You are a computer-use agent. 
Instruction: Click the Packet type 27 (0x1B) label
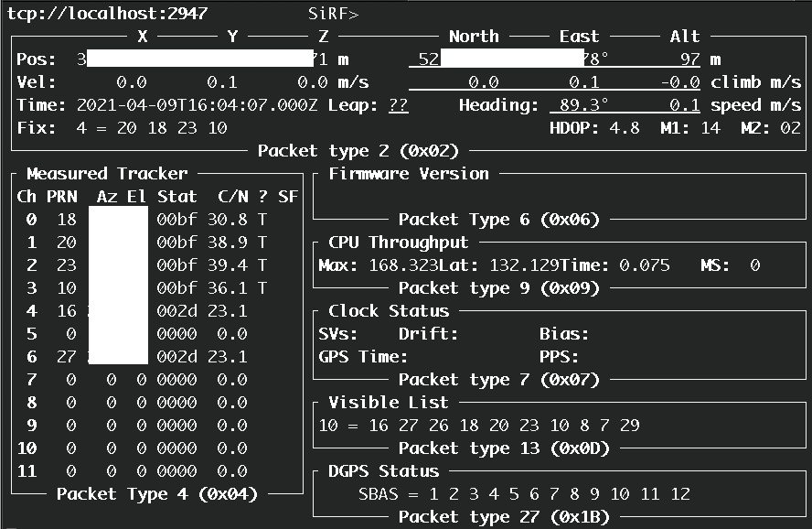click(504, 517)
